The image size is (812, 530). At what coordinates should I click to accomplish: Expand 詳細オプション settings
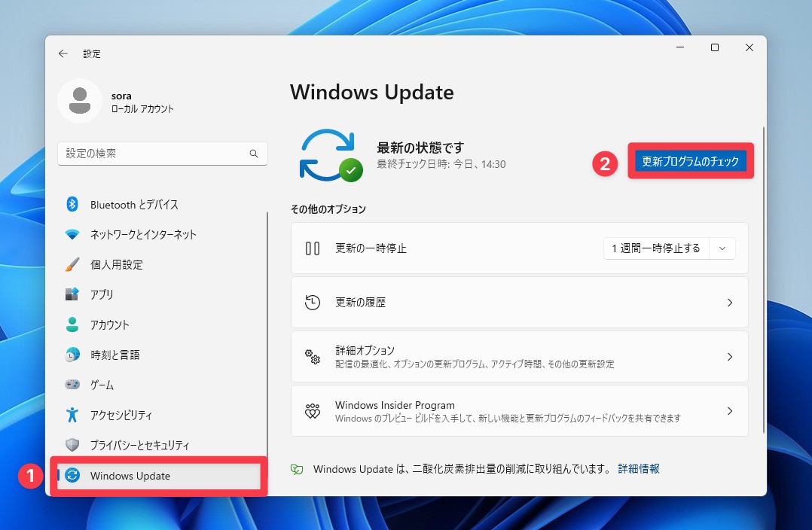(x=519, y=357)
